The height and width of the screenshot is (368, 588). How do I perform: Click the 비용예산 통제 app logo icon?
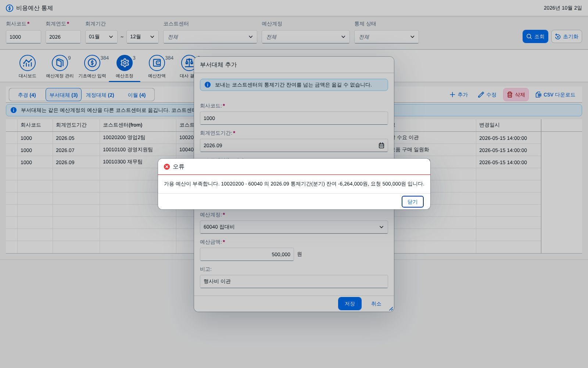(x=10, y=8)
